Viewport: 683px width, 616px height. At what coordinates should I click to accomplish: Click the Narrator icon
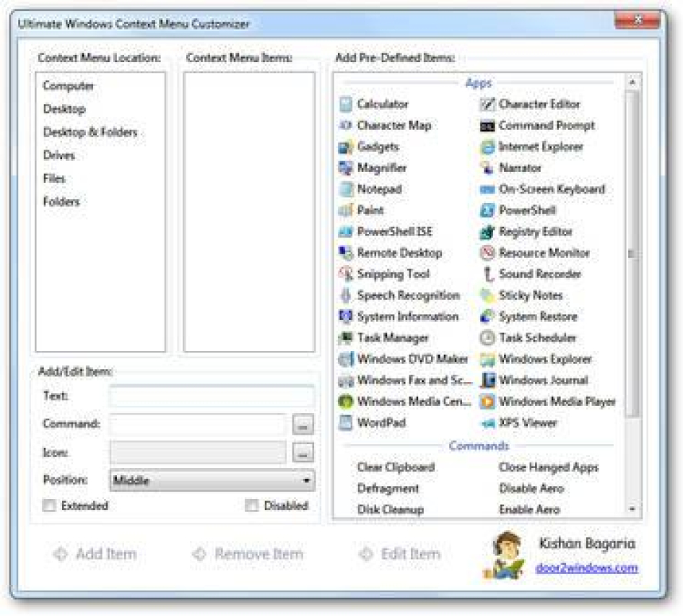point(487,168)
